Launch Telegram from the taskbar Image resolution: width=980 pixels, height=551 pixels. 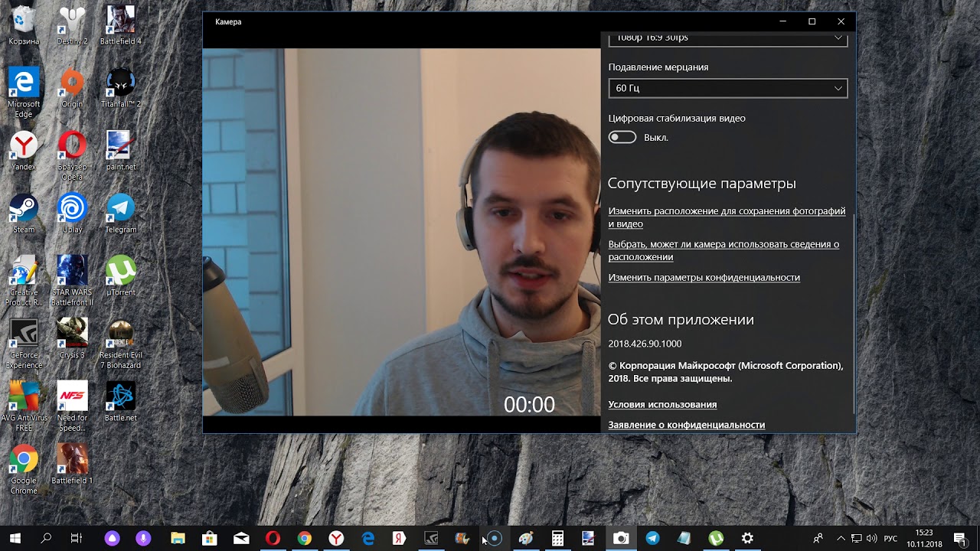click(652, 539)
